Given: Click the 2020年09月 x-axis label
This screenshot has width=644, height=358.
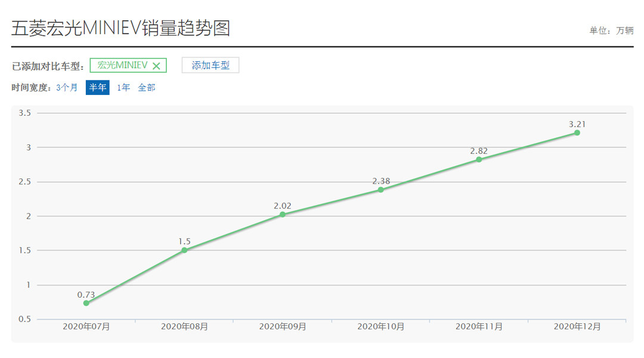Looking at the screenshot, I should click(283, 327).
